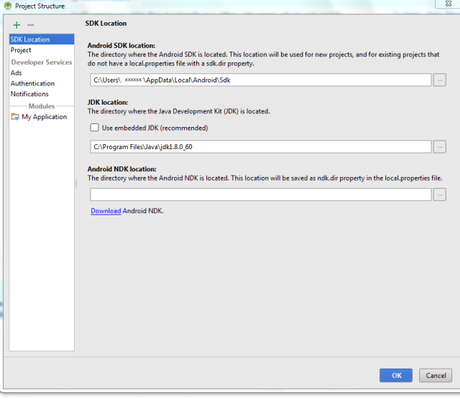Image resolution: width=460 pixels, height=408 pixels.
Task: Open browse button for JDK location
Action: [x=440, y=147]
